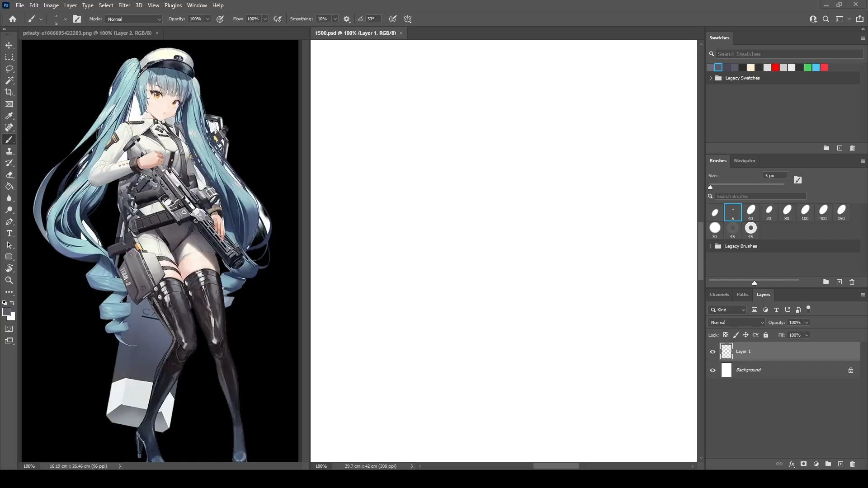868x488 pixels.
Task: Select the Lasso tool
Action: click(9, 69)
